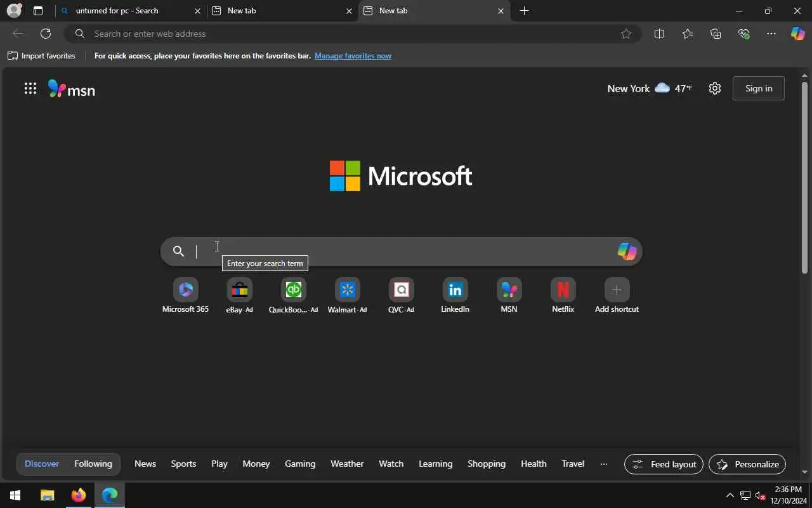Open the QuickBooks ad shortcut
Screen dimensions: 812x508
click(x=293, y=296)
